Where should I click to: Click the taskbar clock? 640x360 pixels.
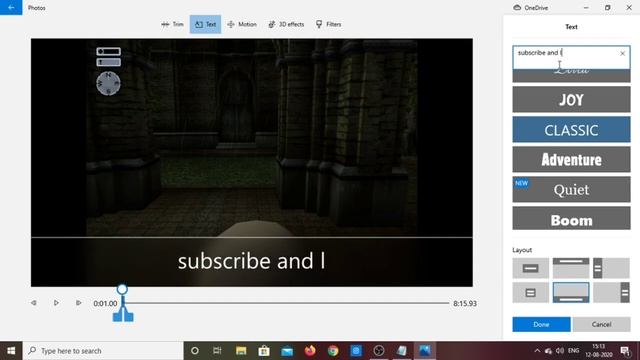click(x=598, y=351)
